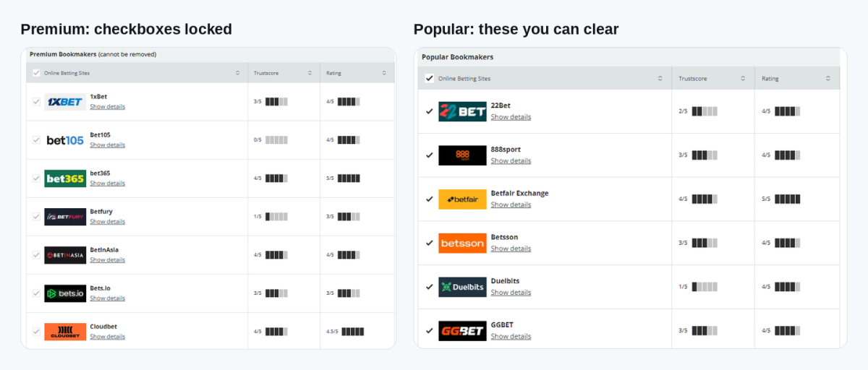868x370 pixels.
Task: Click the 'Premium Bookmakers' table title
Action: coord(63,54)
